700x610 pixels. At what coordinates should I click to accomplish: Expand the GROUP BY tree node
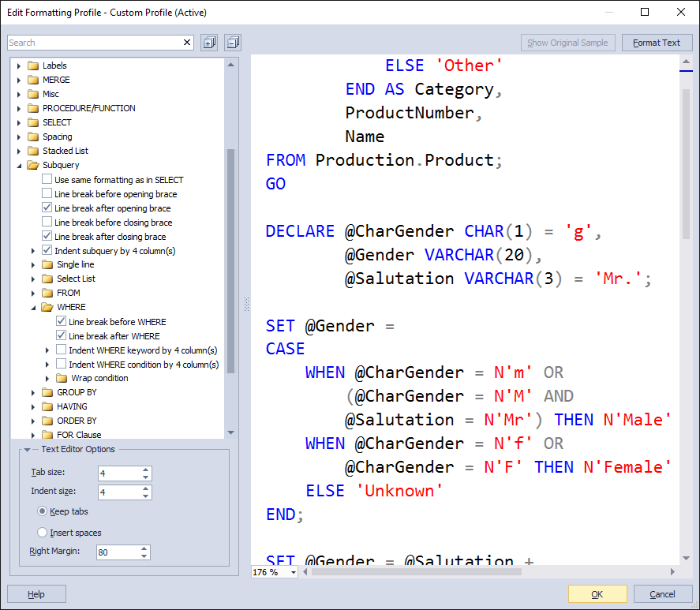(x=33, y=393)
